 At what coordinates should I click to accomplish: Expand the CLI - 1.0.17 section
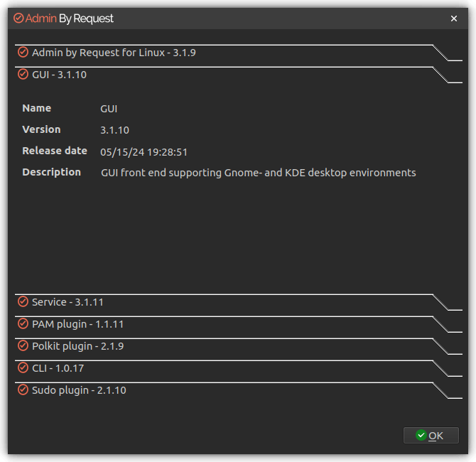[x=239, y=368]
